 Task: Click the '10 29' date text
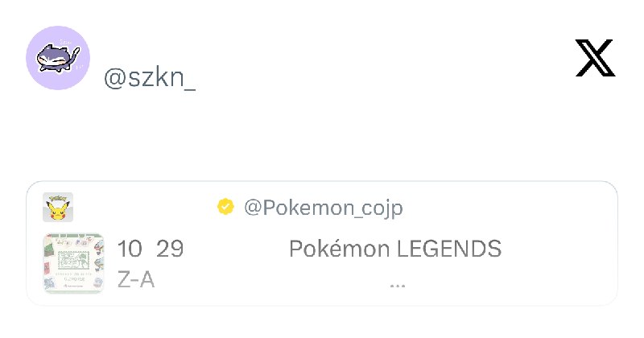[x=151, y=249]
